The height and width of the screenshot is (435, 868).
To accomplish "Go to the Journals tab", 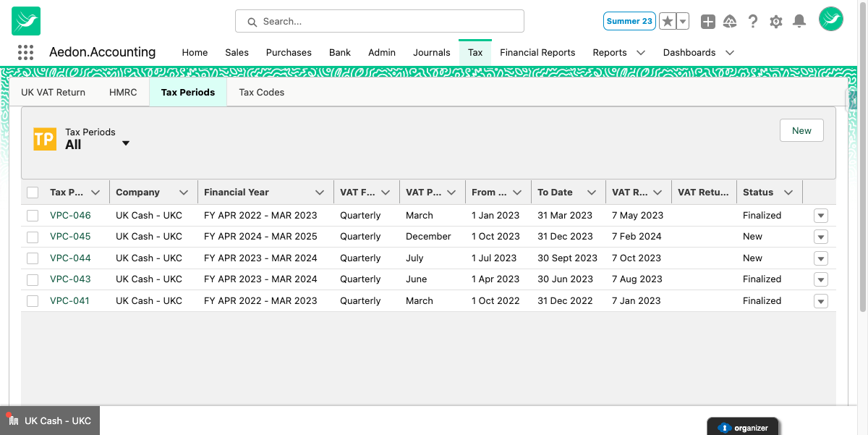I will tap(432, 52).
